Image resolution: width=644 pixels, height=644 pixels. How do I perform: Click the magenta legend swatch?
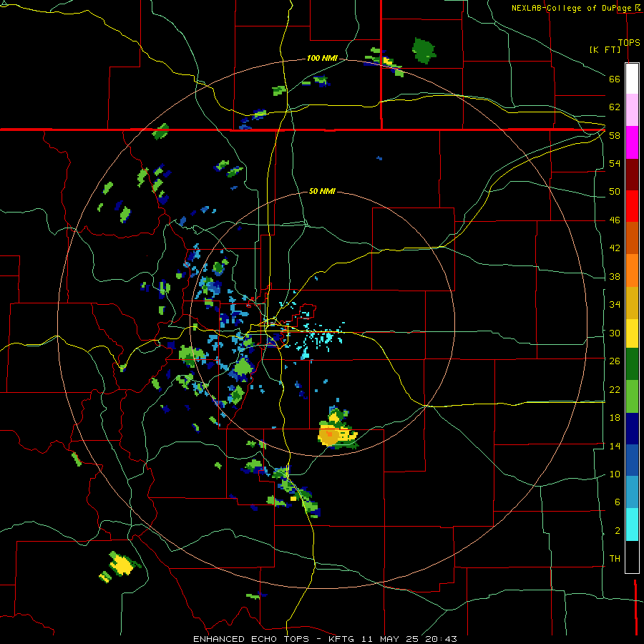632,142
